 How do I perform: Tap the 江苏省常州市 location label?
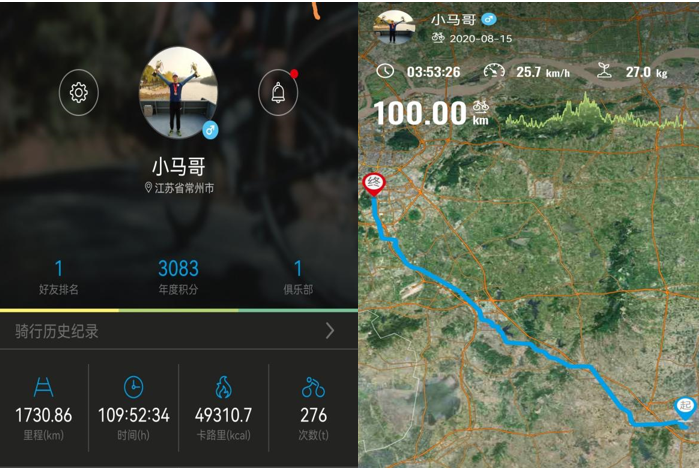coord(179,188)
